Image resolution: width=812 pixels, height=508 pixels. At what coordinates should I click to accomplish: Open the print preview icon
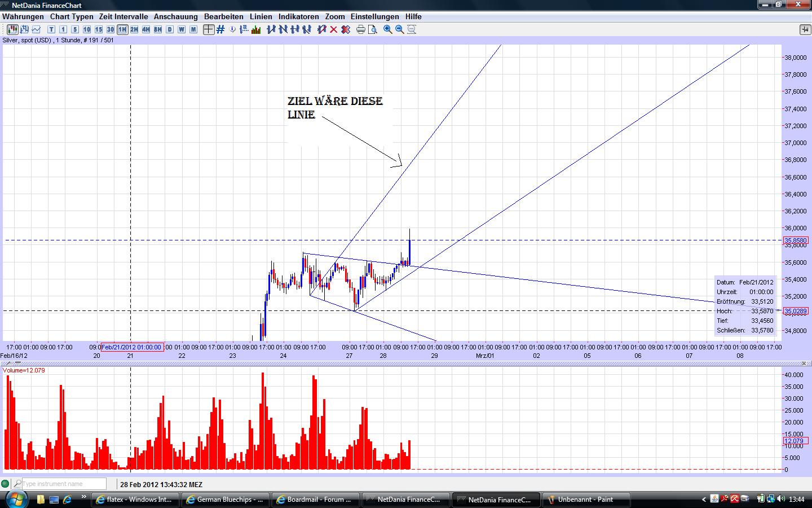(373, 29)
